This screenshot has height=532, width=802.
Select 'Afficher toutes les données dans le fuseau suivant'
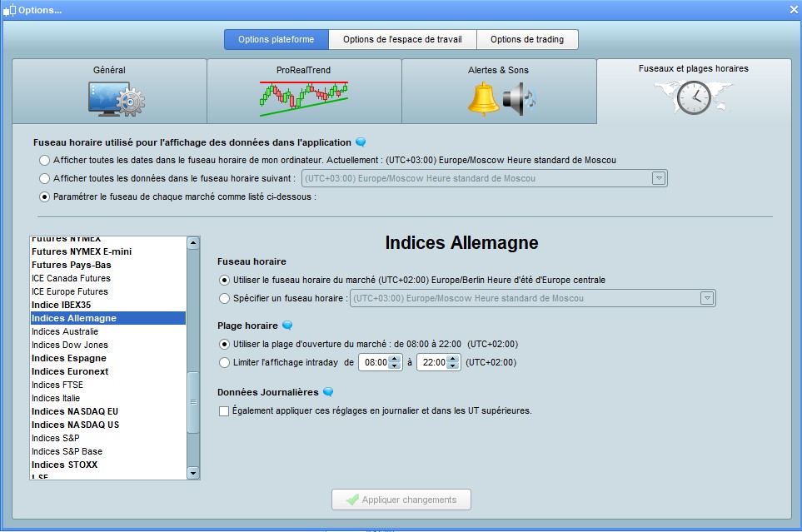44,178
